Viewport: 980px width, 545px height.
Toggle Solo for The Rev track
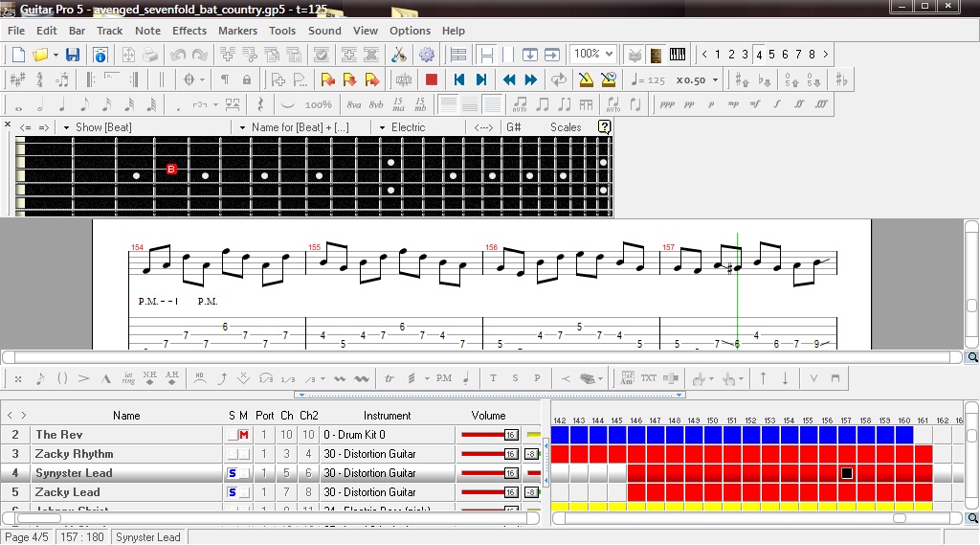[x=232, y=435]
